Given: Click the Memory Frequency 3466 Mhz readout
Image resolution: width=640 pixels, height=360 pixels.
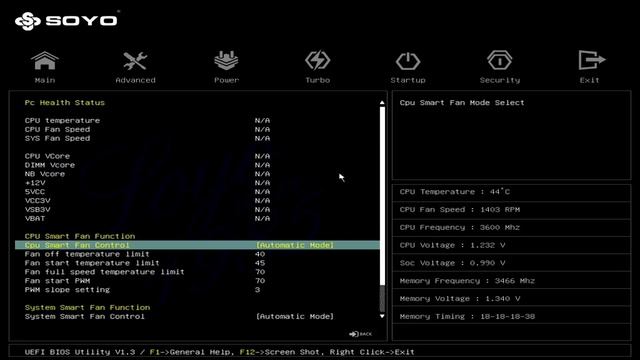Looking at the screenshot, I should point(467,281).
